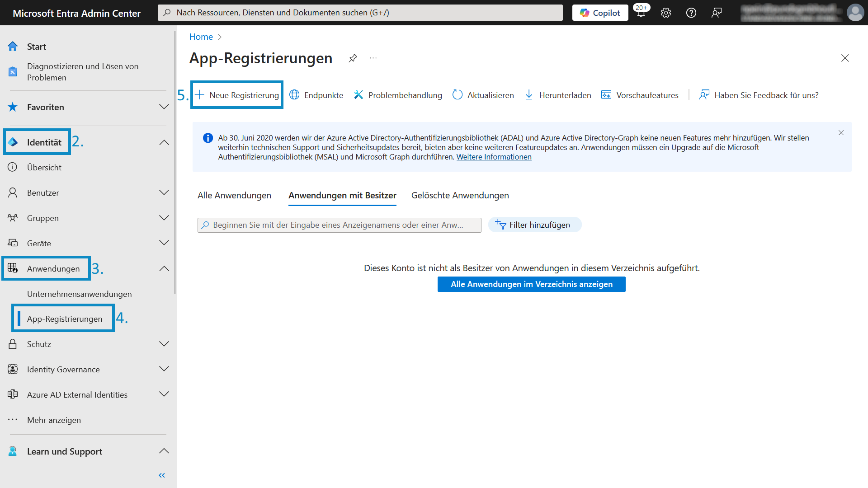Screen dimensions: 868x488
Task: Expand the Benutzer chevron
Action: coord(164,192)
